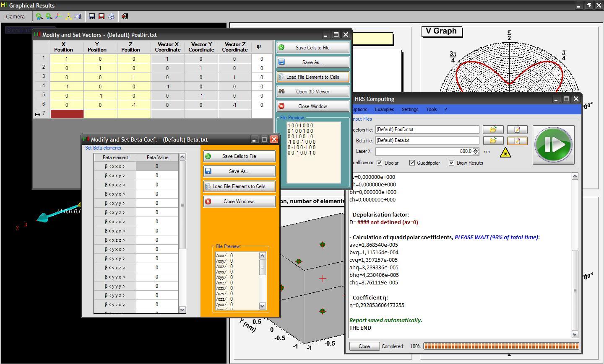Click the laser warning triangle icon

tap(505, 153)
